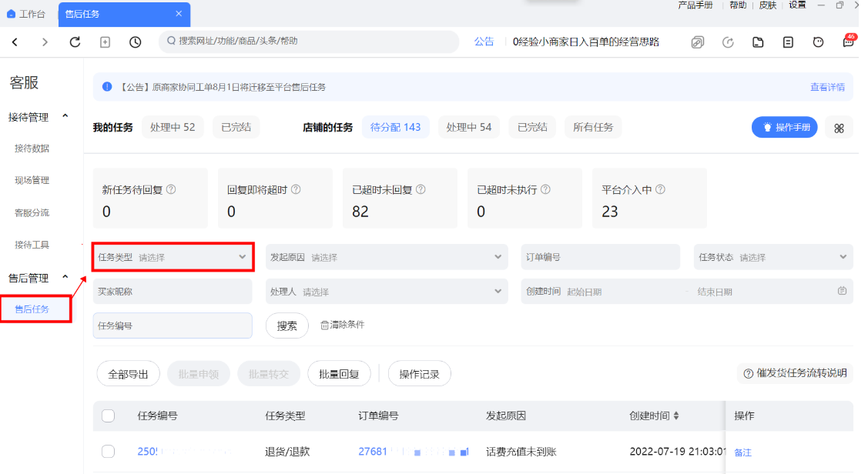Click help icon next to 已超时未回复
Image resolution: width=868 pixels, height=474 pixels.
(x=421, y=189)
